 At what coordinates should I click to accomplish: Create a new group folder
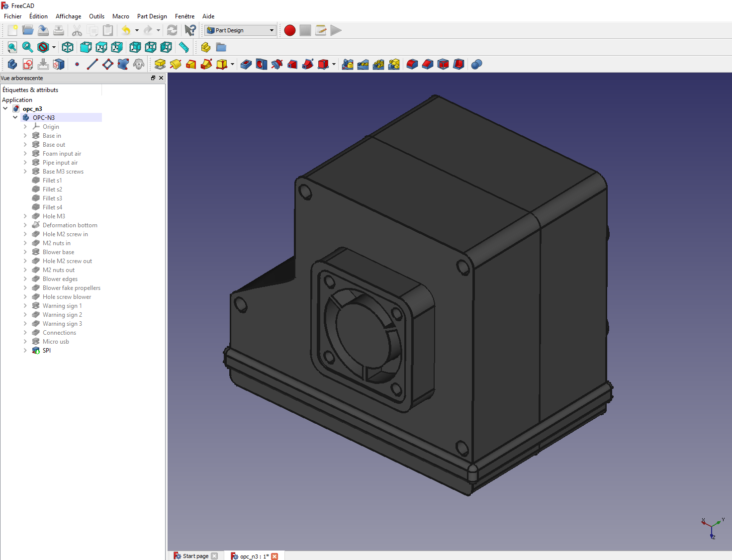(x=221, y=47)
